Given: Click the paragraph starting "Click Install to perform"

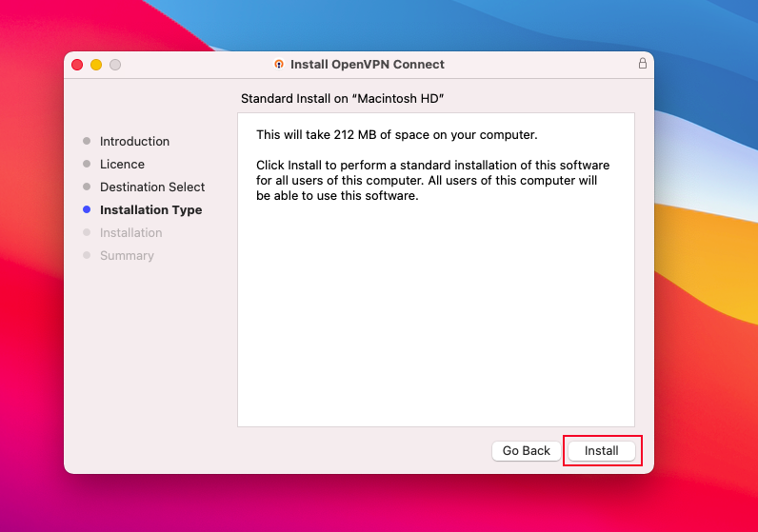Looking at the screenshot, I should click(432, 180).
